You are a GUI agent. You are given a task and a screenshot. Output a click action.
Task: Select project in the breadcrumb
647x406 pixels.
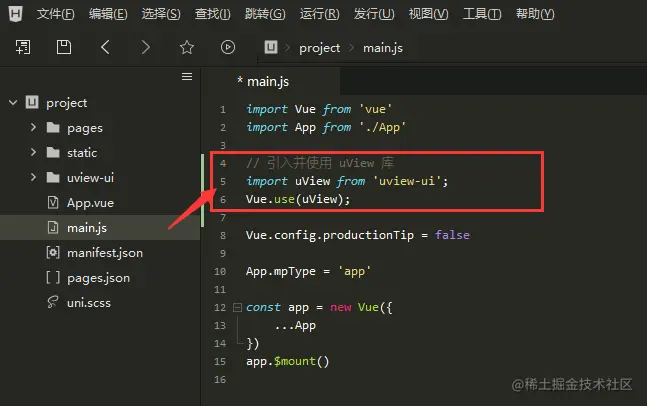(320, 48)
